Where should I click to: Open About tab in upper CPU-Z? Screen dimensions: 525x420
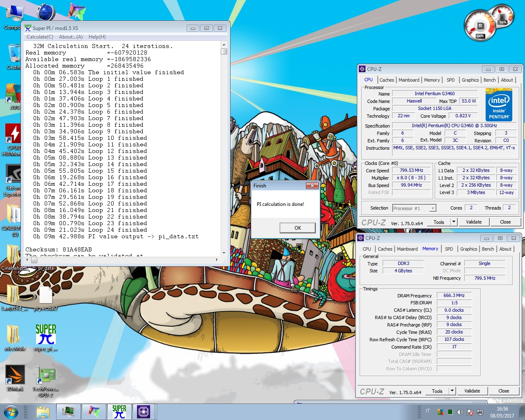(x=507, y=80)
